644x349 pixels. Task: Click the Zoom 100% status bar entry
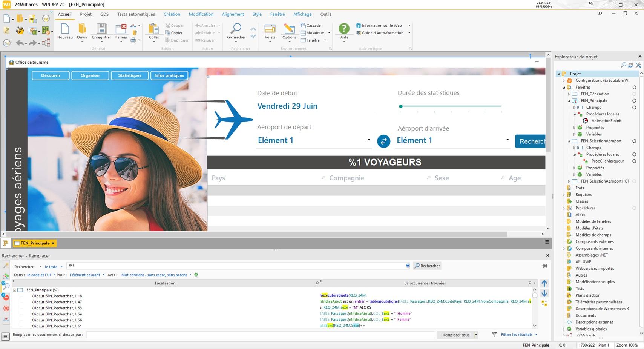coord(627,345)
